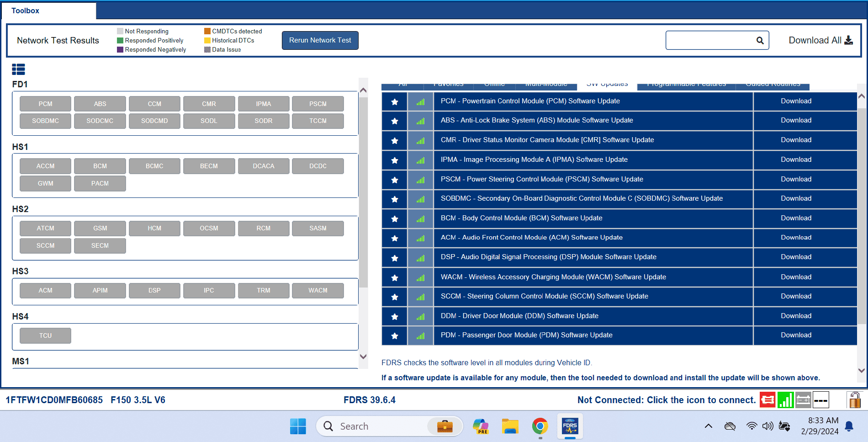Image resolution: width=868 pixels, height=442 pixels.
Task: Open the Programmable Features tab
Action: coord(686,84)
